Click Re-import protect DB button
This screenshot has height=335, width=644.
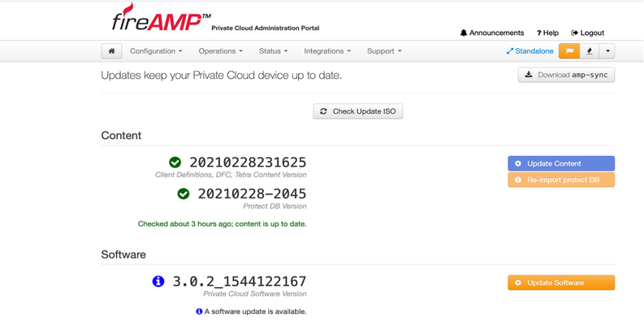click(x=561, y=180)
